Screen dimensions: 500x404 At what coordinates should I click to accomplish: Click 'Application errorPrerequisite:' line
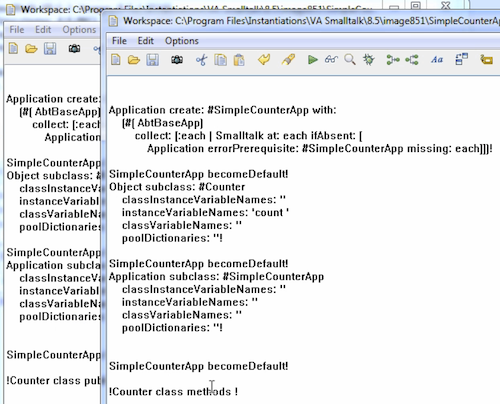point(320,148)
